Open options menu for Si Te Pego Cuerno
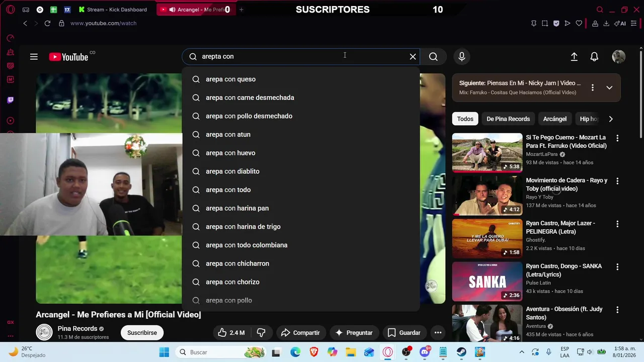 (x=617, y=138)
